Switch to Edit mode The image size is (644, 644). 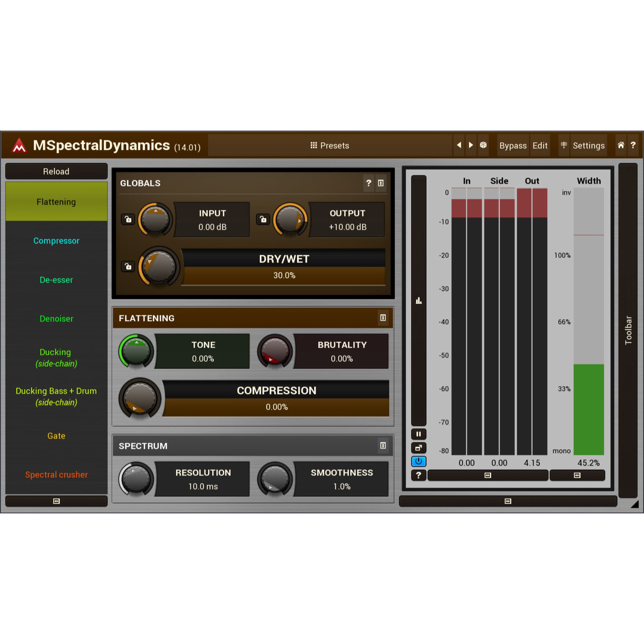click(x=540, y=145)
